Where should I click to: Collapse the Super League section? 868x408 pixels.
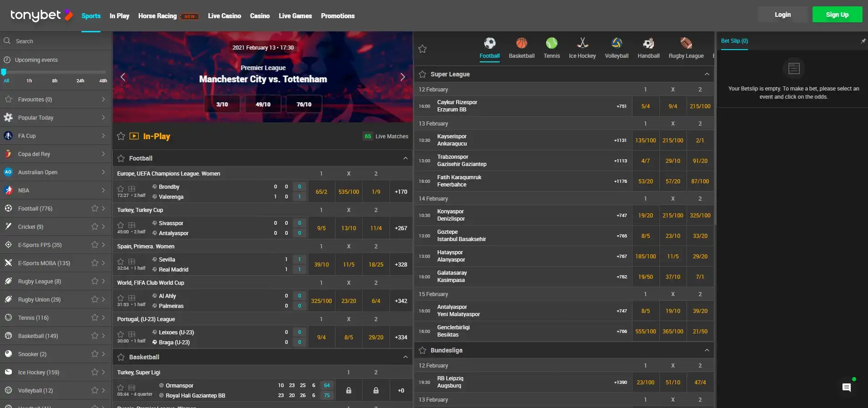(x=707, y=74)
